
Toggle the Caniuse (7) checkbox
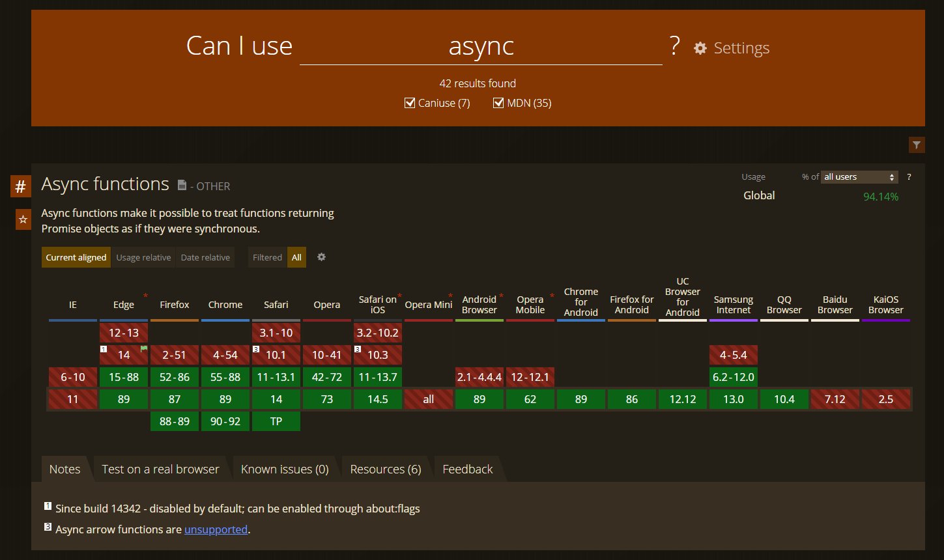pos(410,103)
